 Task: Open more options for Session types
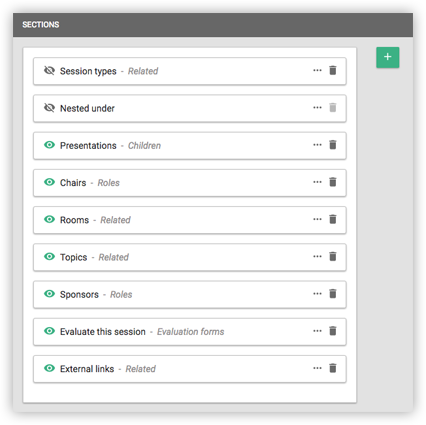[317, 70]
